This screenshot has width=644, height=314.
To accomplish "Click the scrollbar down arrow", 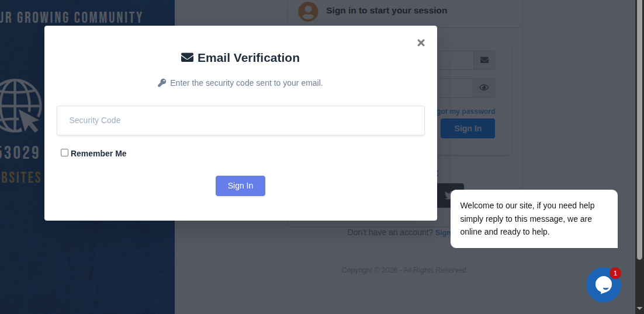I will click(639, 308).
